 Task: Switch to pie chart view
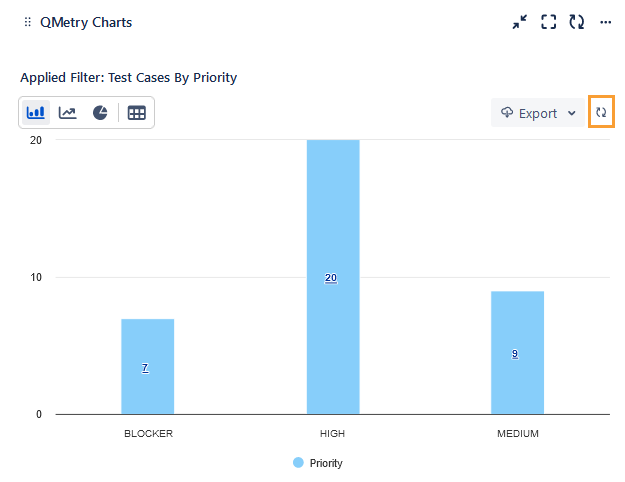tap(100, 113)
